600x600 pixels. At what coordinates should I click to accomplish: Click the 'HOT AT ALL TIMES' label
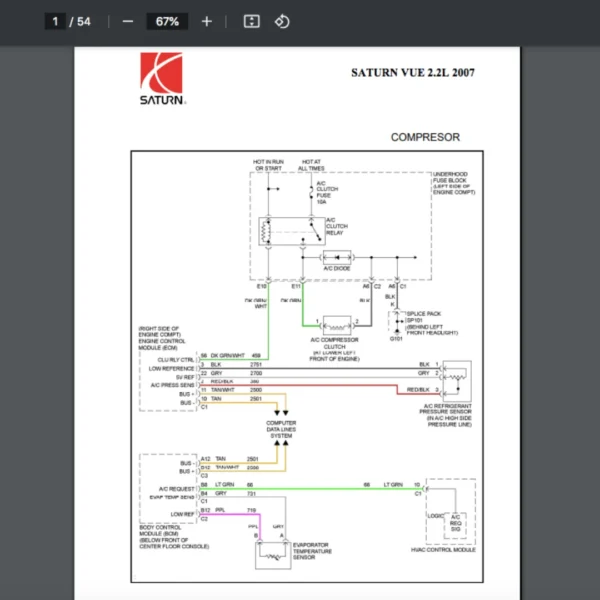311,165
